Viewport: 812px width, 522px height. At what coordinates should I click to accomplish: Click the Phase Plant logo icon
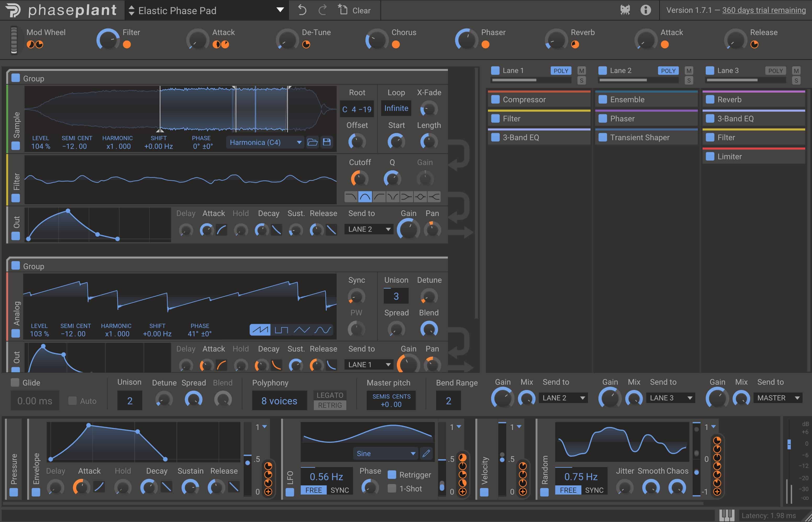pos(13,10)
